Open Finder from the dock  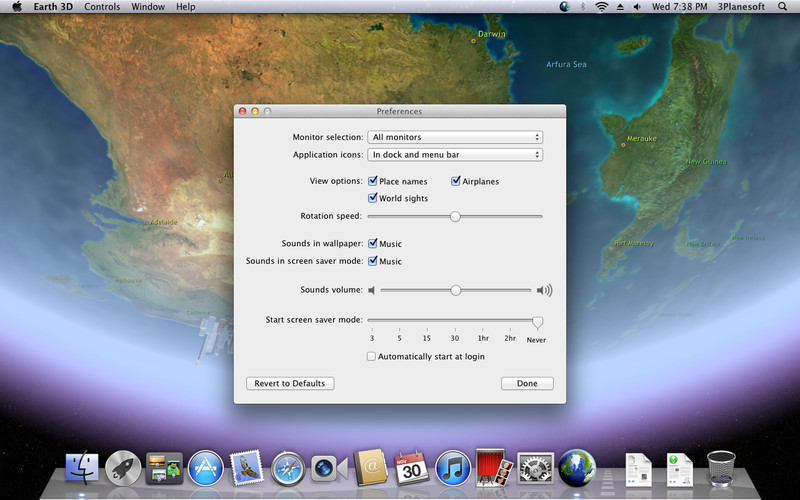pos(82,467)
